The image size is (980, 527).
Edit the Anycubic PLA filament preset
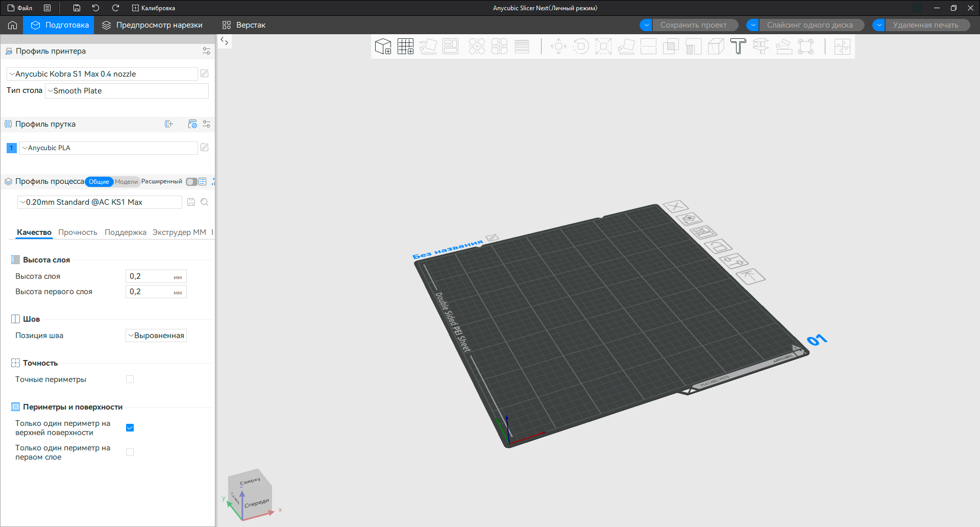[204, 148]
